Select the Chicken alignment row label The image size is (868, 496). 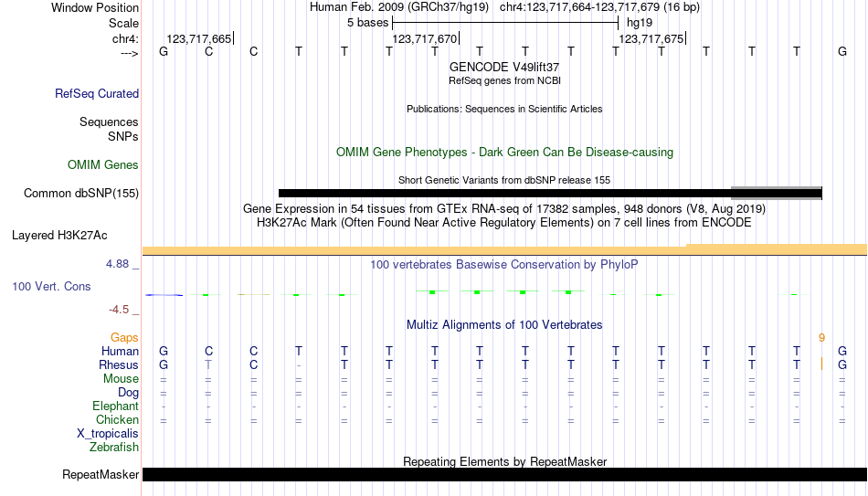tap(117, 420)
